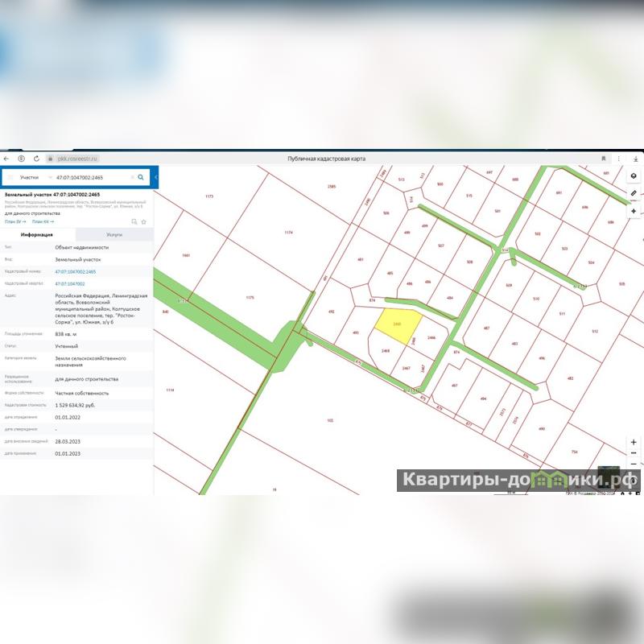Open the browser downloads icon
The height and width of the screenshot is (644, 644).
[x=637, y=159]
